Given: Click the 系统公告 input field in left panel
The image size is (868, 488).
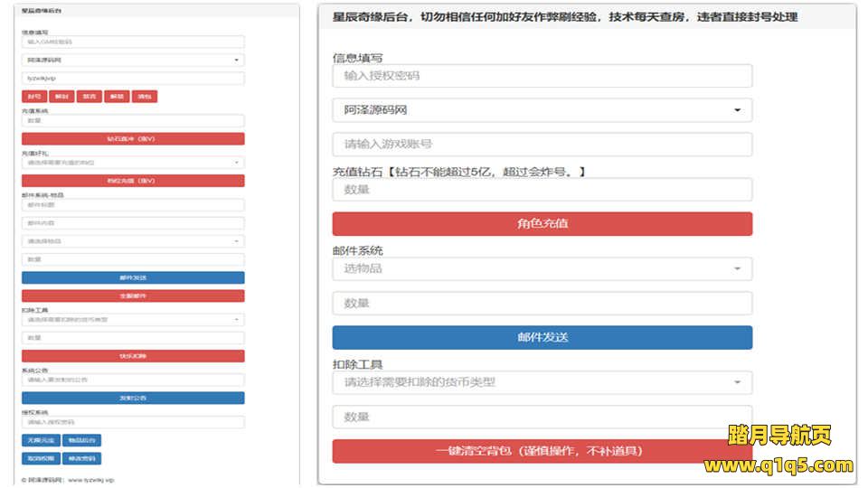Looking at the screenshot, I should click(x=133, y=380).
